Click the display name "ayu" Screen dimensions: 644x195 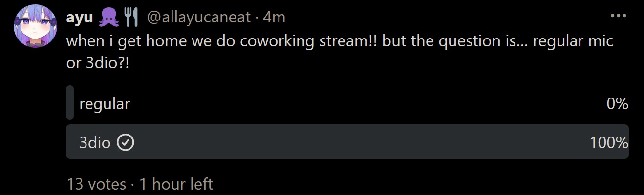[x=79, y=18]
